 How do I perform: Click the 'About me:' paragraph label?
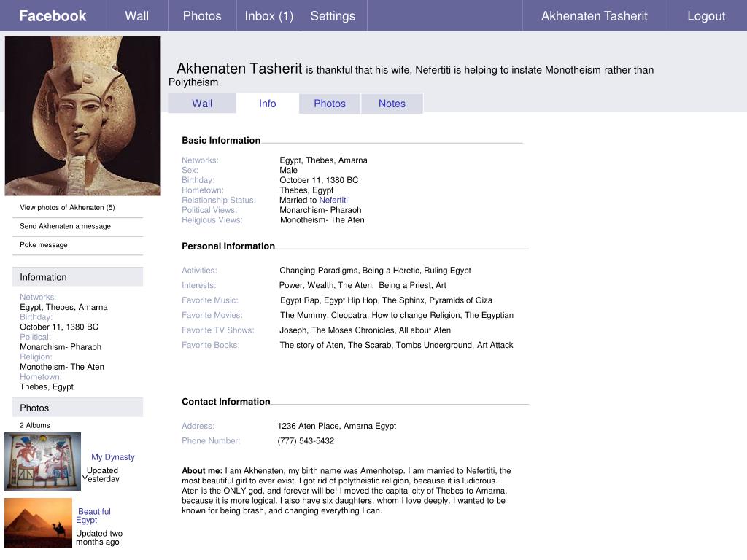[x=202, y=470]
